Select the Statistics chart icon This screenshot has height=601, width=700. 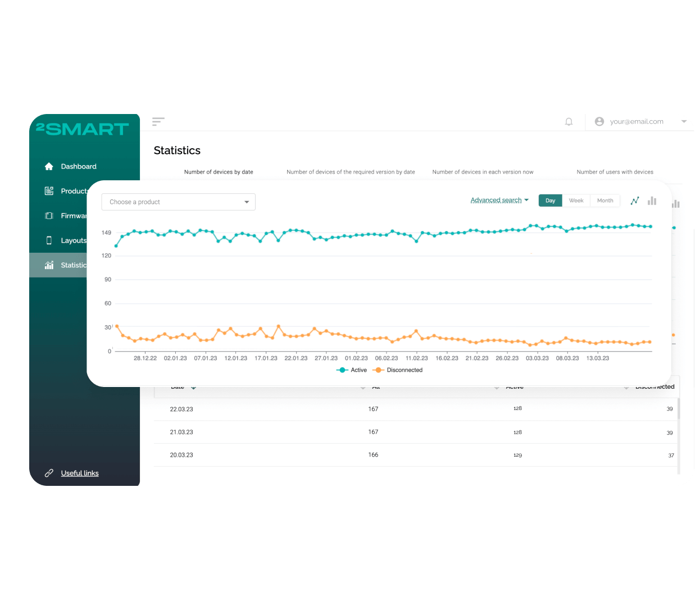pyautogui.click(x=49, y=265)
